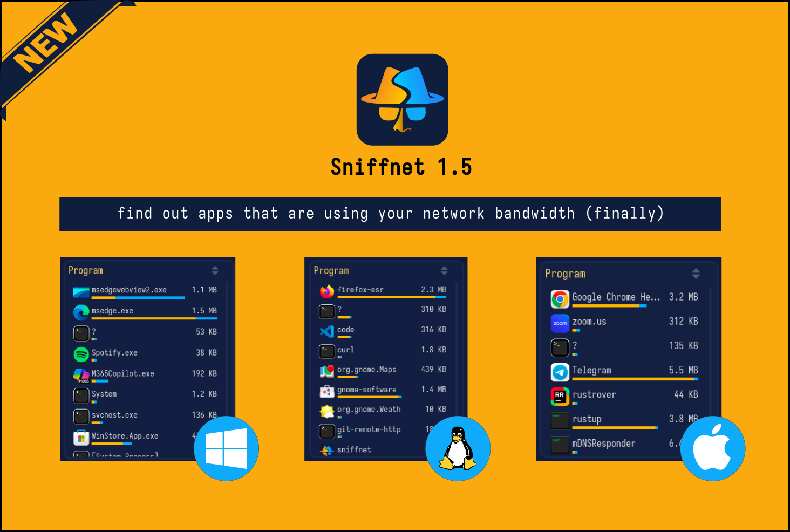Select the Firefox icon beside firefox-esr
This screenshot has width=790, height=532.
click(327, 291)
